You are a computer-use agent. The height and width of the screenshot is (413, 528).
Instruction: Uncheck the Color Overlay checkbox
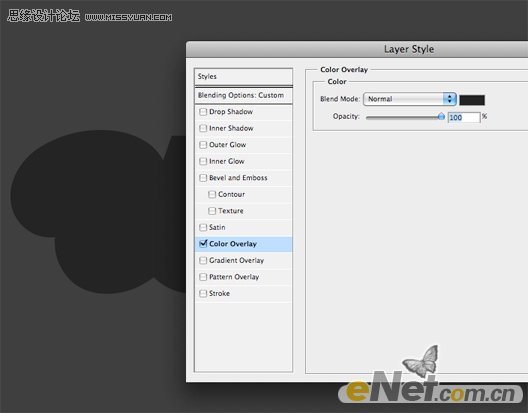pos(203,244)
